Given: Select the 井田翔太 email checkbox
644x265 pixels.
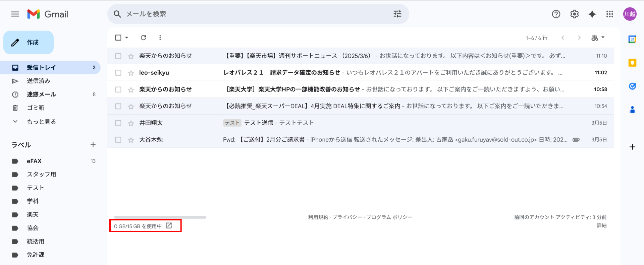Looking at the screenshot, I should 118,123.
